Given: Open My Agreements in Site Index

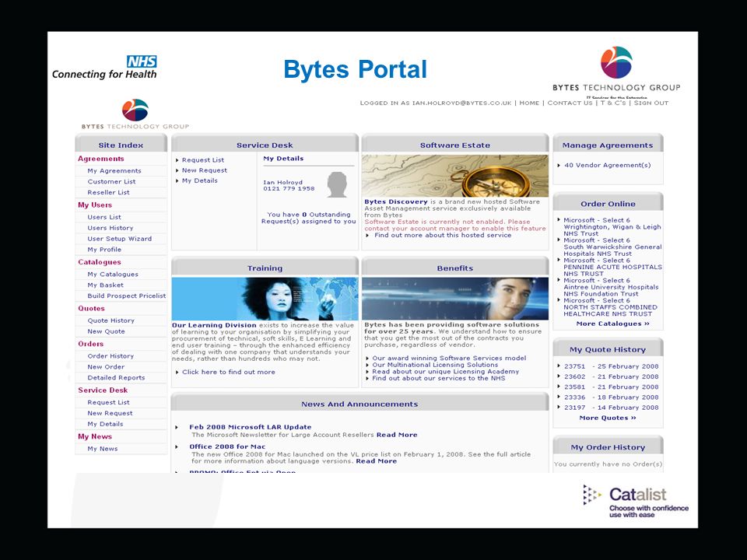Looking at the screenshot, I should 114,170.
